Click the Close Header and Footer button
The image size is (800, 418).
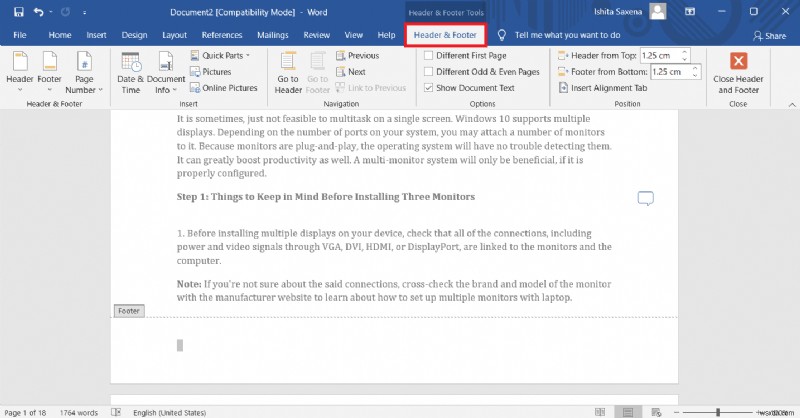[738, 72]
